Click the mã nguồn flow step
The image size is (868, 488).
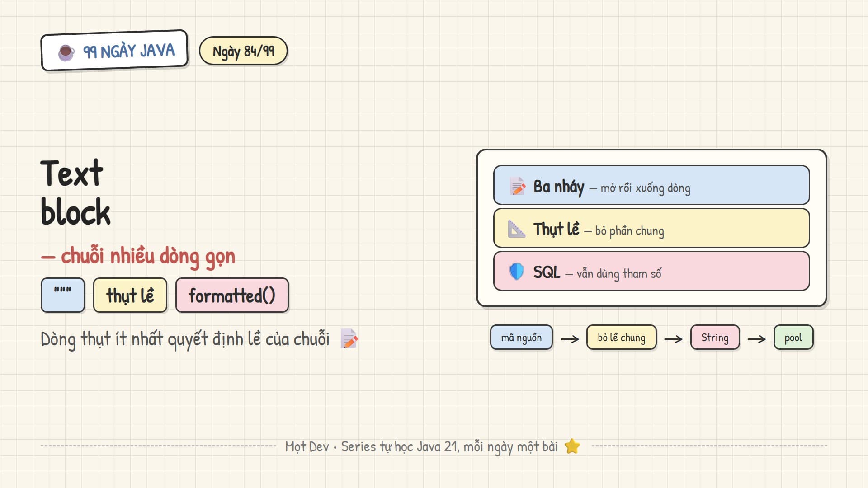pyautogui.click(x=521, y=338)
